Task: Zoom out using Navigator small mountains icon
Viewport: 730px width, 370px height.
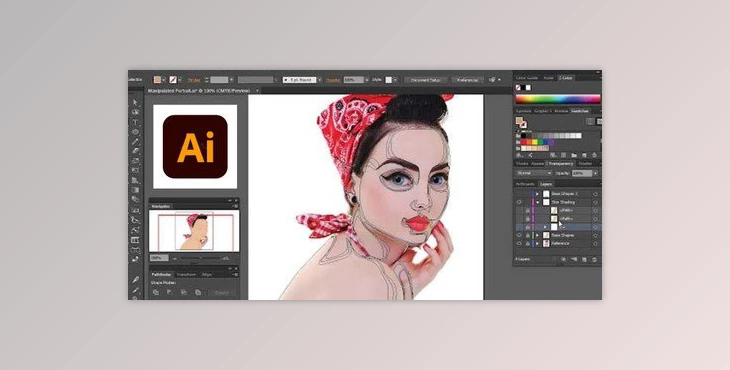Action: click(175, 259)
